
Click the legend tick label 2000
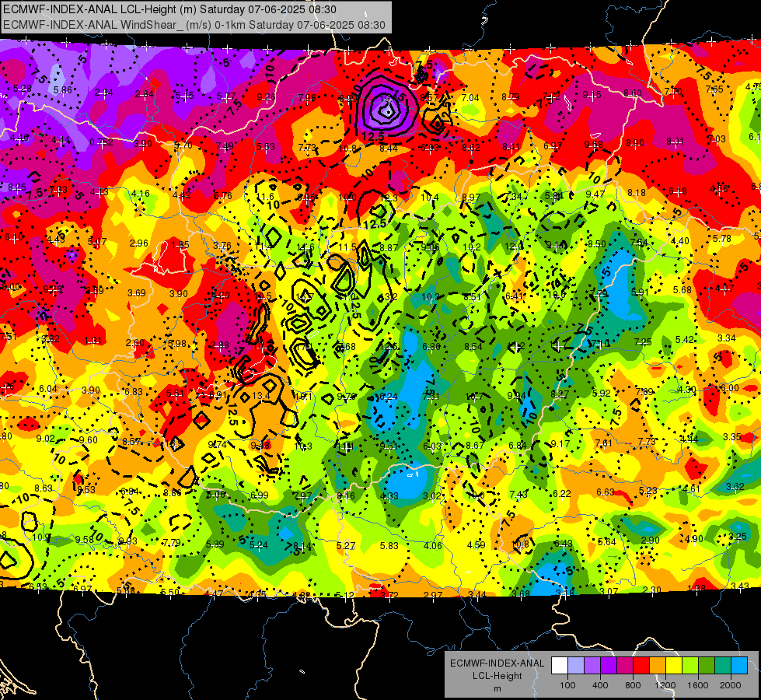click(731, 685)
